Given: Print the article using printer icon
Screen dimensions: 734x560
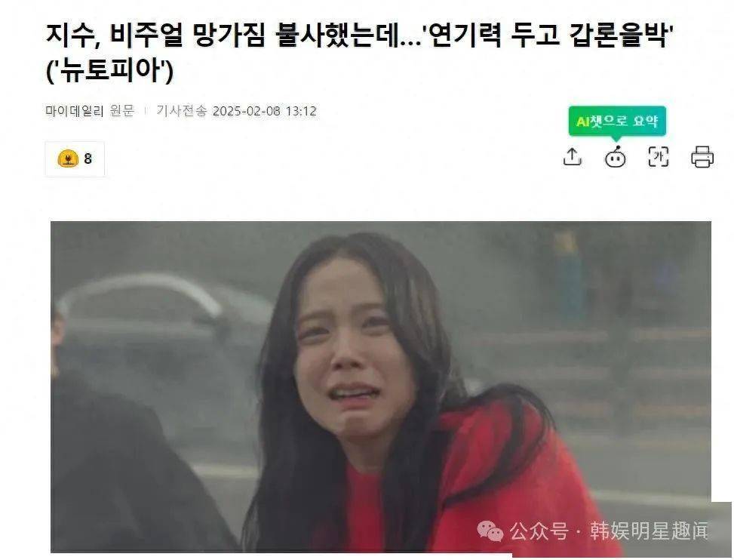Looking at the screenshot, I should (x=702, y=157).
